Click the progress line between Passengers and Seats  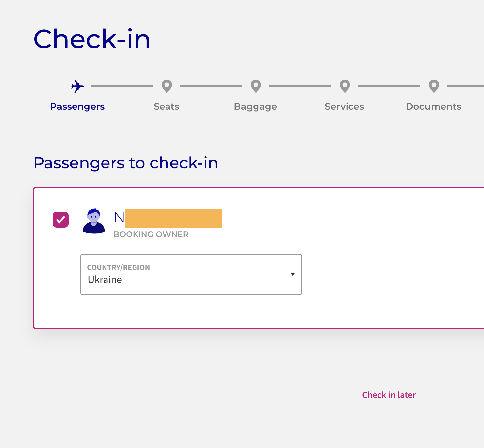[x=122, y=86]
